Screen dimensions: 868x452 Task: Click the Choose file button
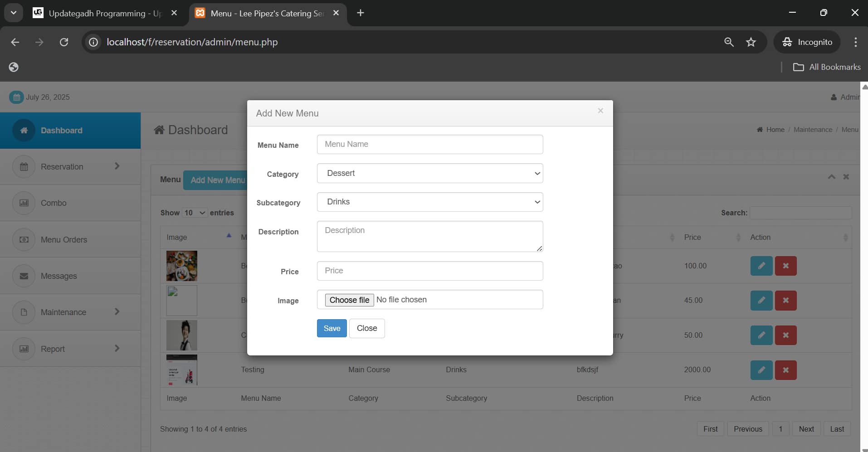pos(349,300)
